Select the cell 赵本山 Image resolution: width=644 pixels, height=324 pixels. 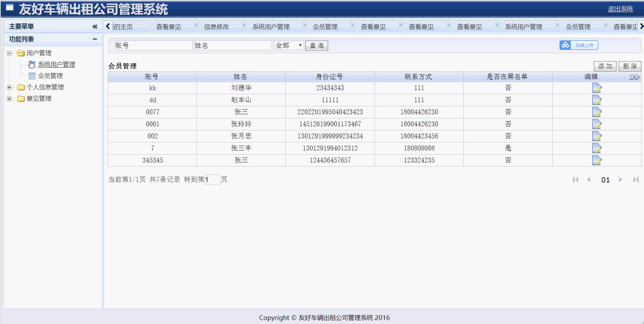(241, 100)
